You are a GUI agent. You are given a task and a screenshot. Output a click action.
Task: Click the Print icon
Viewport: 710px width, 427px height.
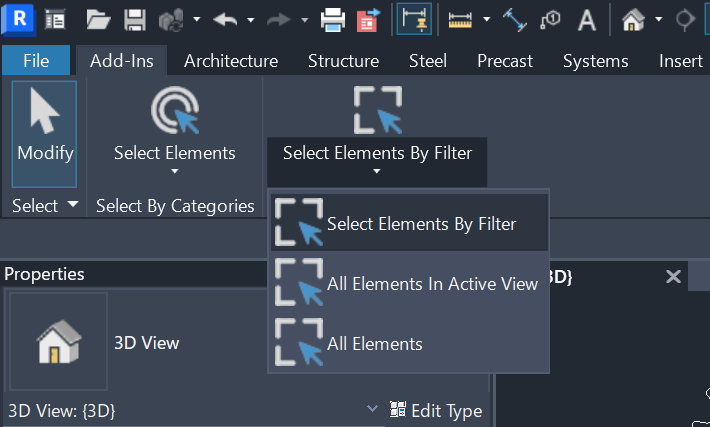pyautogui.click(x=333, y=19)
